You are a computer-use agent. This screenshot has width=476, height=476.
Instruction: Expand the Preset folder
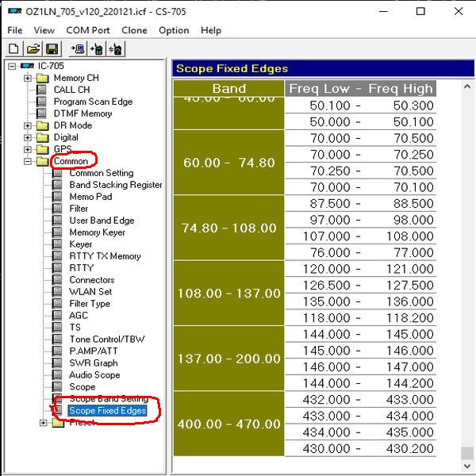(43, 422)
